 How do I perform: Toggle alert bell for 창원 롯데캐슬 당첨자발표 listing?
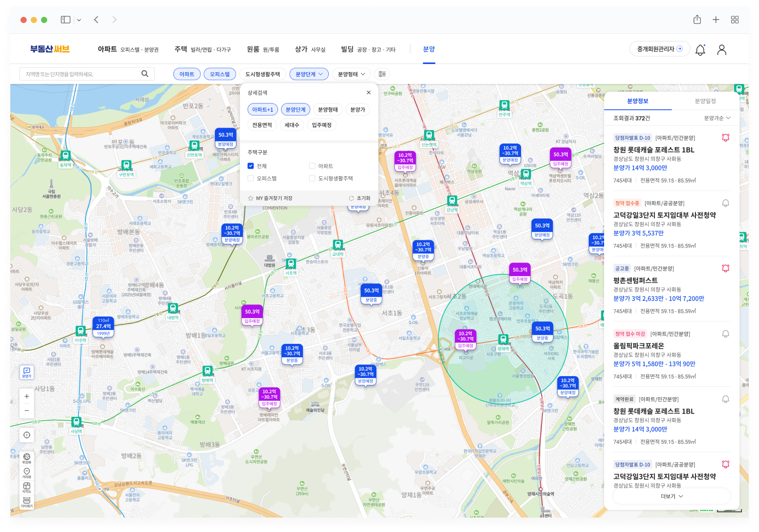coord(726,137)
